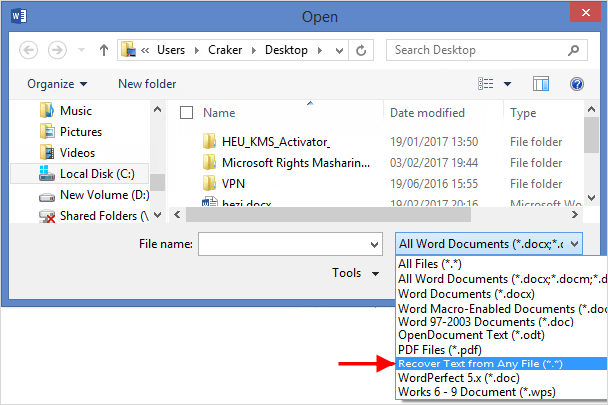This screenshot has height=405, width=608.
Task: Click the Word icon in title bar
Action: coord(19,16)
